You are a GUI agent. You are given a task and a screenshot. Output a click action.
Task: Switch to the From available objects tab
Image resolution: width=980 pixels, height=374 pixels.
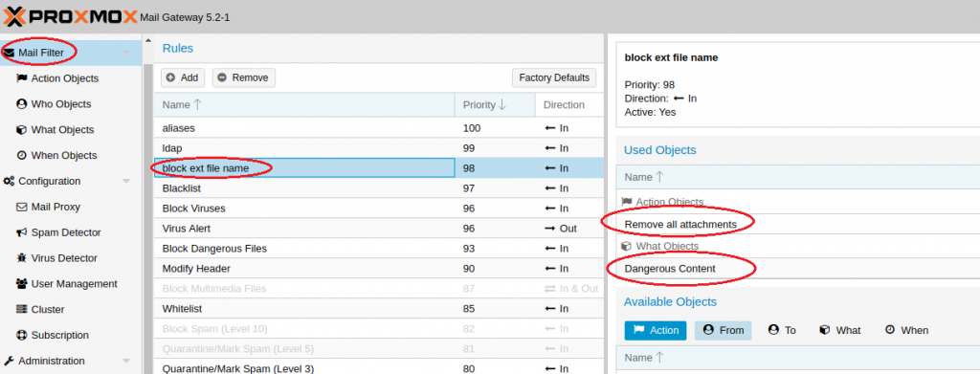point(724,330)
